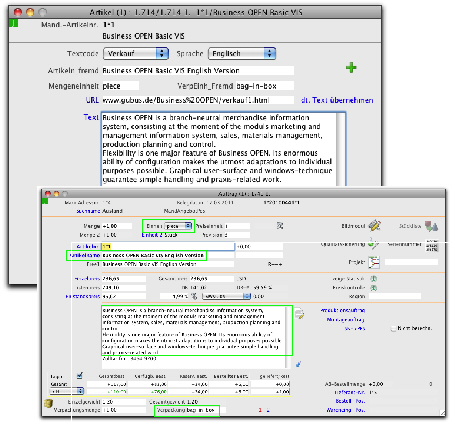Click the green plus icon in Artikel window
455x427 pixels.
(x=351, y=68)
